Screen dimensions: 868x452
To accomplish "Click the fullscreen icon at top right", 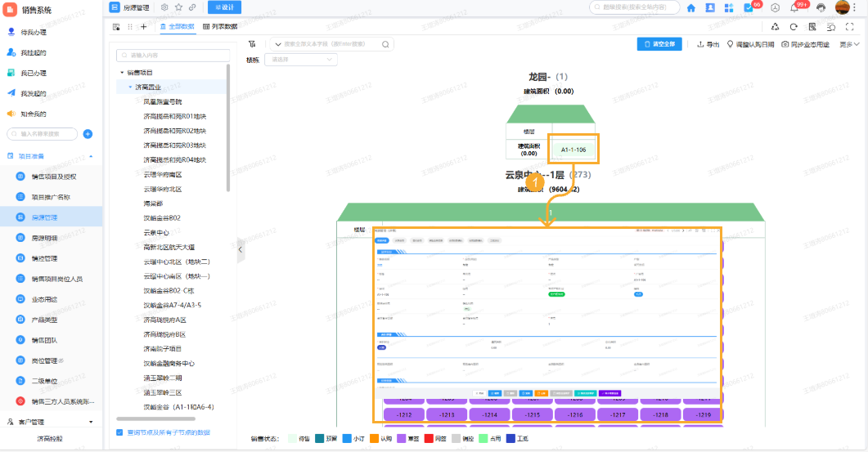I will pyautogui.click(x=849, y=27).
